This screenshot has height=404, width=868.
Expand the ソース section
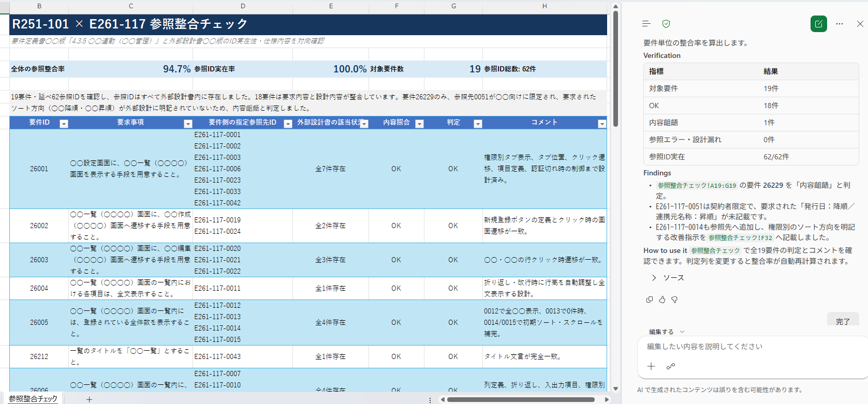[668, 278]
